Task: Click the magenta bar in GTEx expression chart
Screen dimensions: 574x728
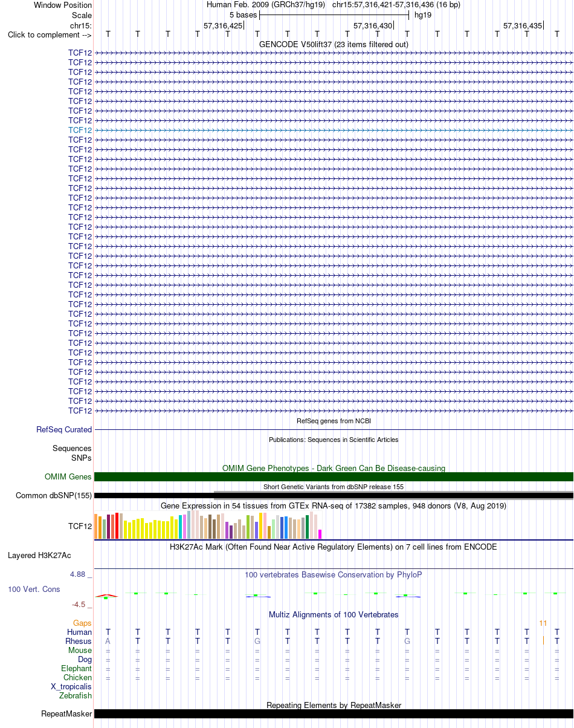Action: coord(320,534)
